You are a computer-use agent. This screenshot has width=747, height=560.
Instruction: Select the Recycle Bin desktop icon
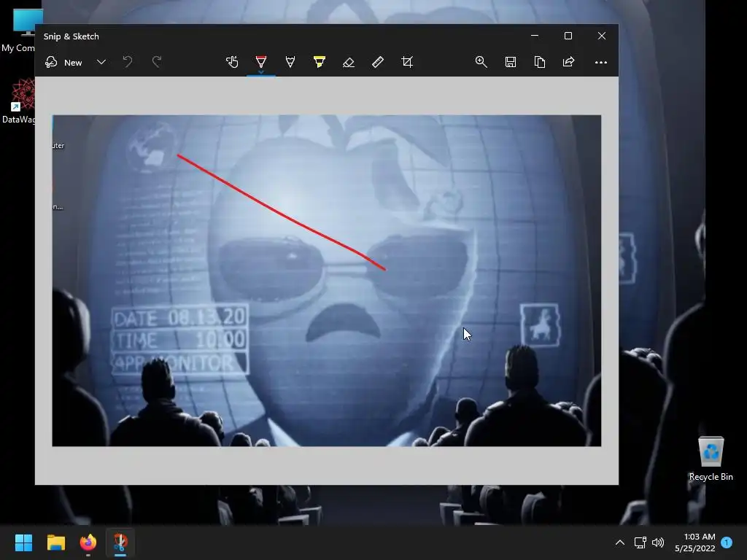pos(711,459)
